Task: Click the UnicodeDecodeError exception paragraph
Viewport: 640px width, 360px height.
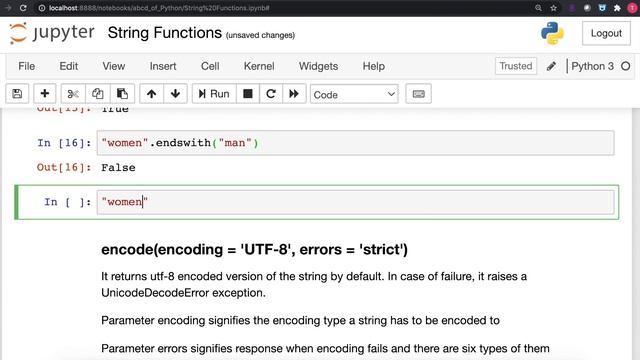Action: [x=314, y=284]
